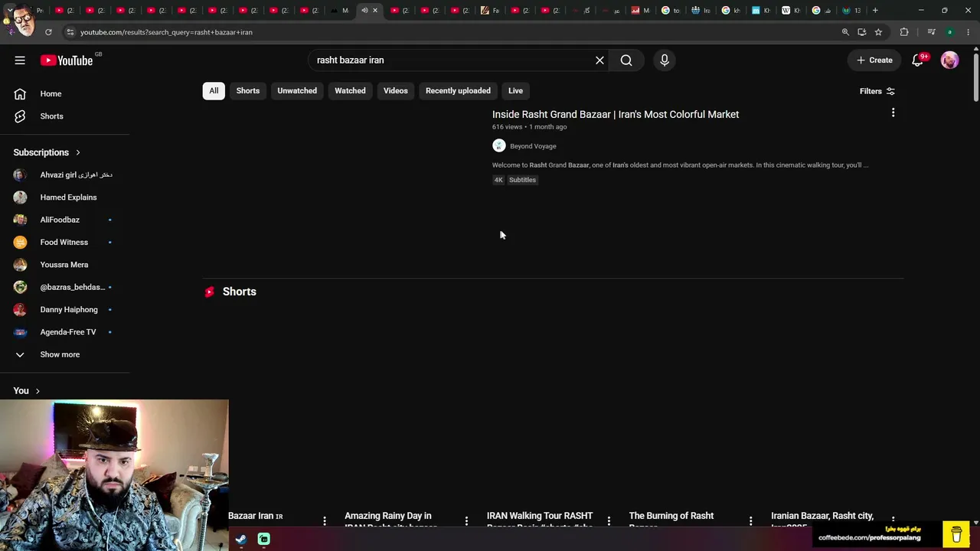Click the video description starting Welcome to Rasht
980x551 pixels.
tap(681, 165)
